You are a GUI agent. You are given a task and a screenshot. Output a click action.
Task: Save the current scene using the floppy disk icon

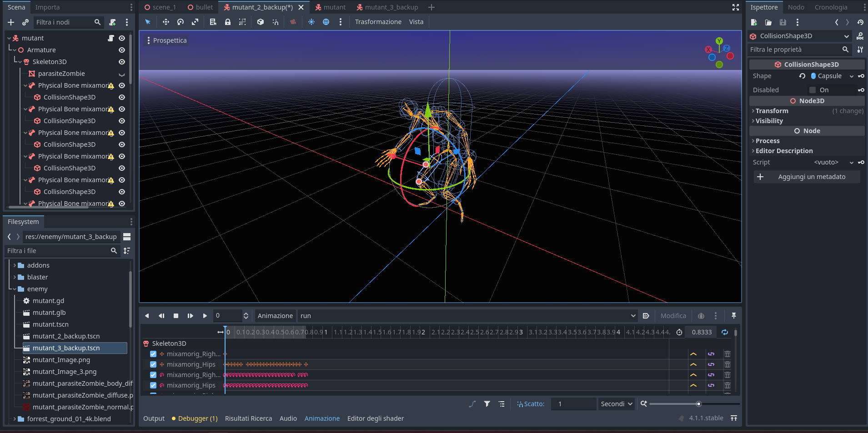point(783,22)
